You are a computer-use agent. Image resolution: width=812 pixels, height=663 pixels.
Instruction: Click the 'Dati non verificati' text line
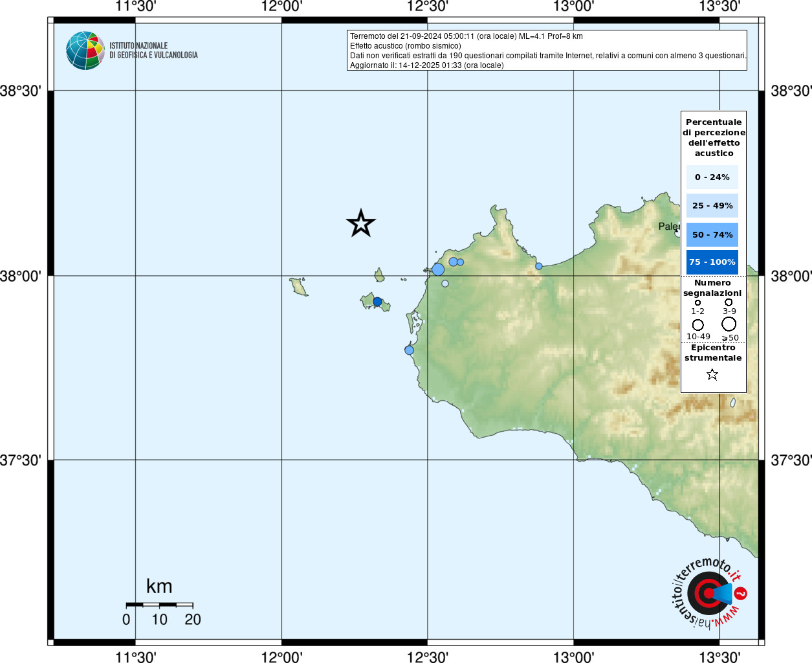point(548,56)
